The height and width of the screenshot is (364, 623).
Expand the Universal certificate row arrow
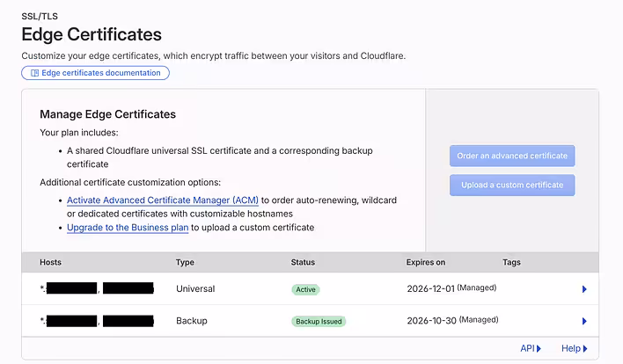(x=584, y=289)
